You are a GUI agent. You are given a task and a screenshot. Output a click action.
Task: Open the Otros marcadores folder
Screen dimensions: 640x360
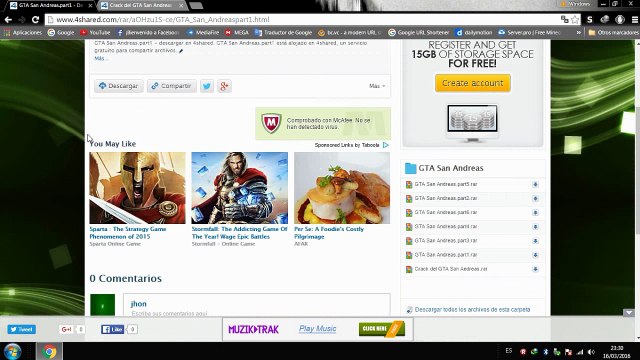pyautogui.click(x=613, y=32)
